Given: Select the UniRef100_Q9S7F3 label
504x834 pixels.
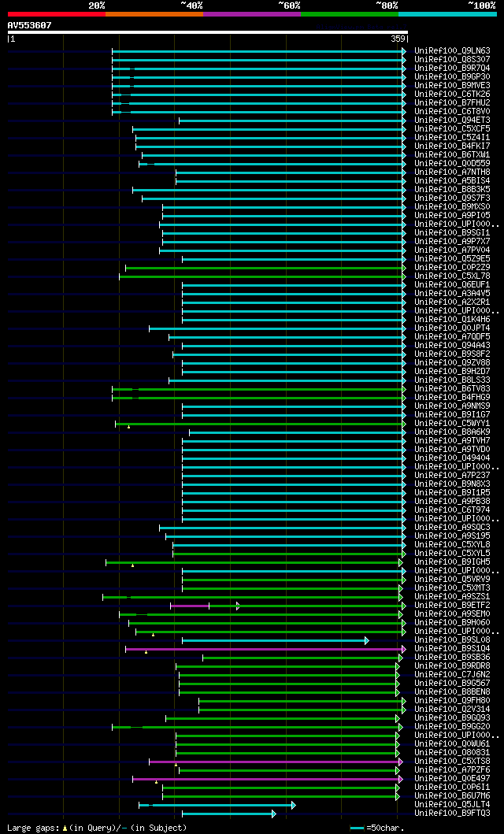Looking at the screenshot, I should click(x=453, y=198).
